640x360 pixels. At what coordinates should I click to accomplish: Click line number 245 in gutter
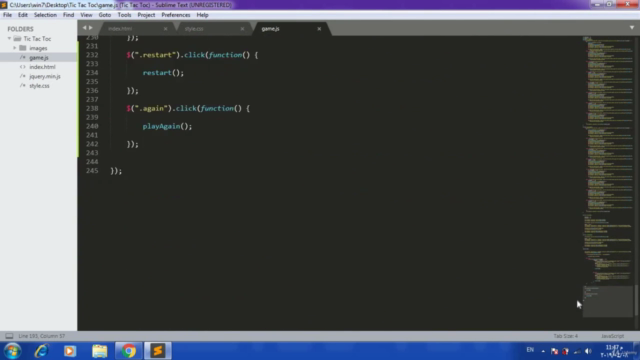(92, 171)
